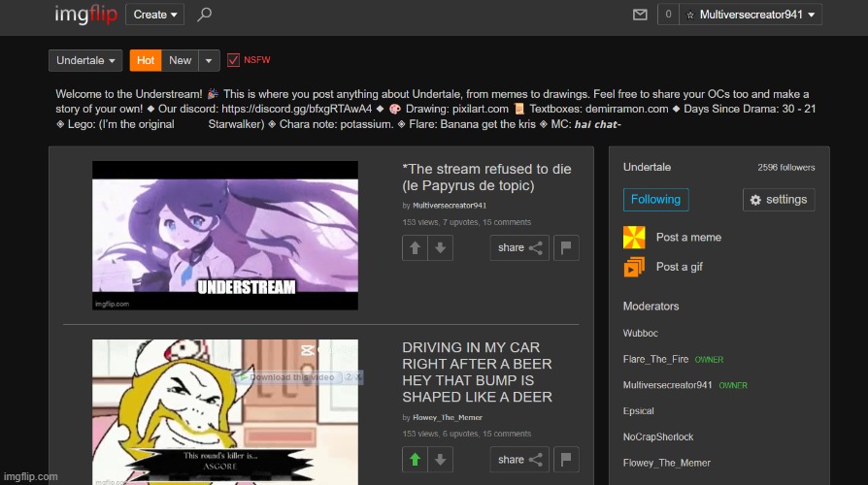
Task: Open the notifications counter showing 0
Action: tap(668, 15)
